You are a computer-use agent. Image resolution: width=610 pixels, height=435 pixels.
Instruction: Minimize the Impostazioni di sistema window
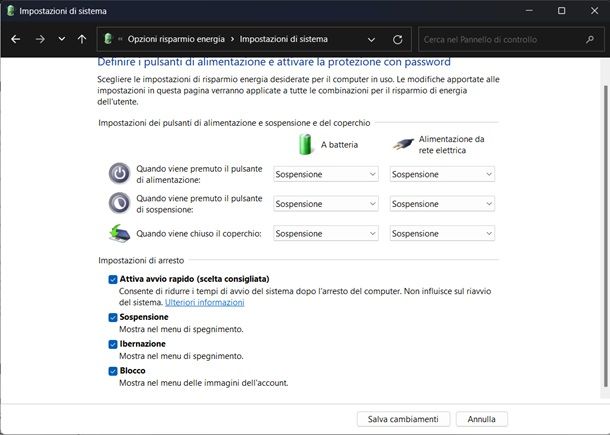point(529,11)
